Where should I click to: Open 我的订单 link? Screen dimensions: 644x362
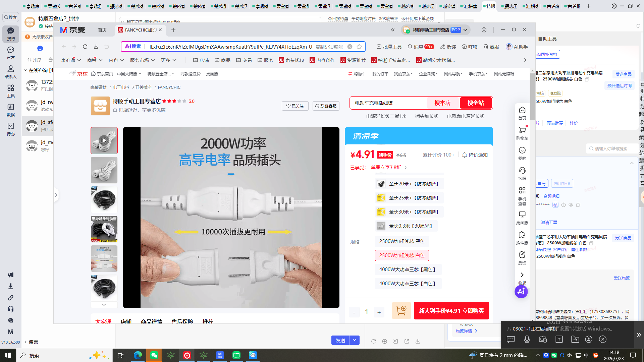(x=380, y=74)
